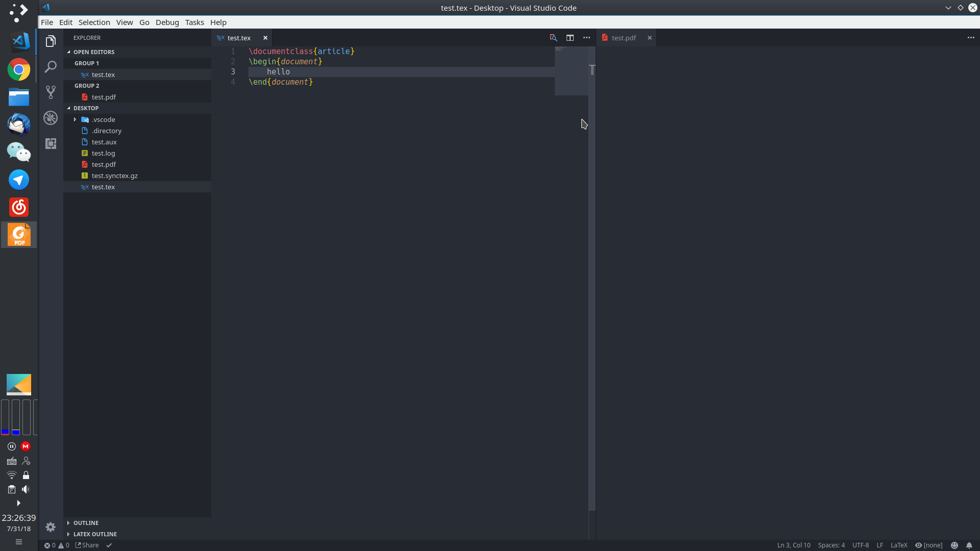Change the LaTeX language mode
This screenshot has width=980, height=551.
tap(899, 545)
